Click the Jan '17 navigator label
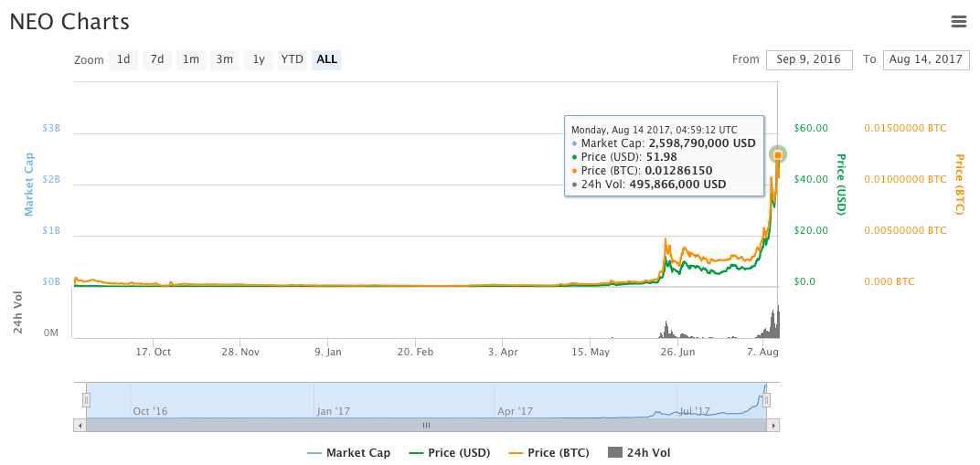980x465 pixels. point(333,411)
